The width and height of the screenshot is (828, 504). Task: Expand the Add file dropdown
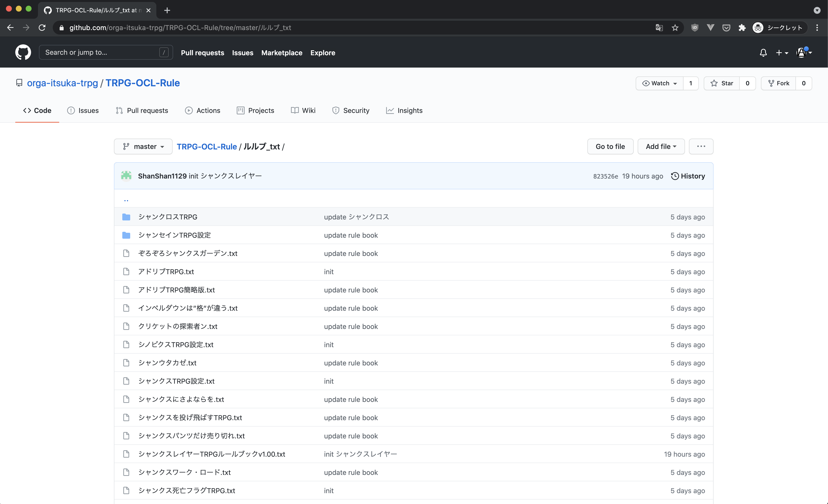coord(661,146)
